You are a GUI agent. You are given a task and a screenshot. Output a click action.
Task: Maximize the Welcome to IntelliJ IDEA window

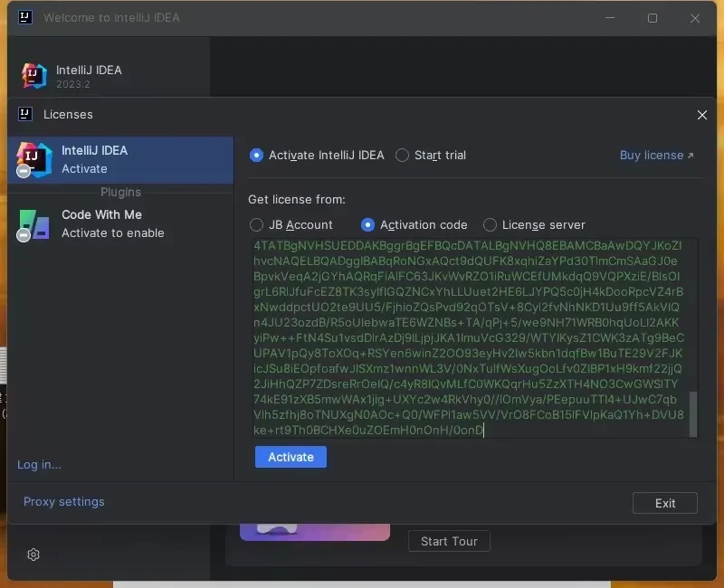pos(653,18)
